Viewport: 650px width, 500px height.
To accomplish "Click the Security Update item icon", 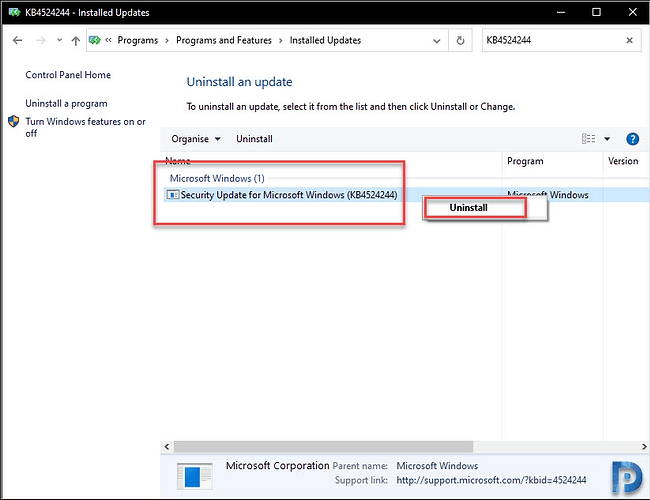I will [x=172, y=195].
